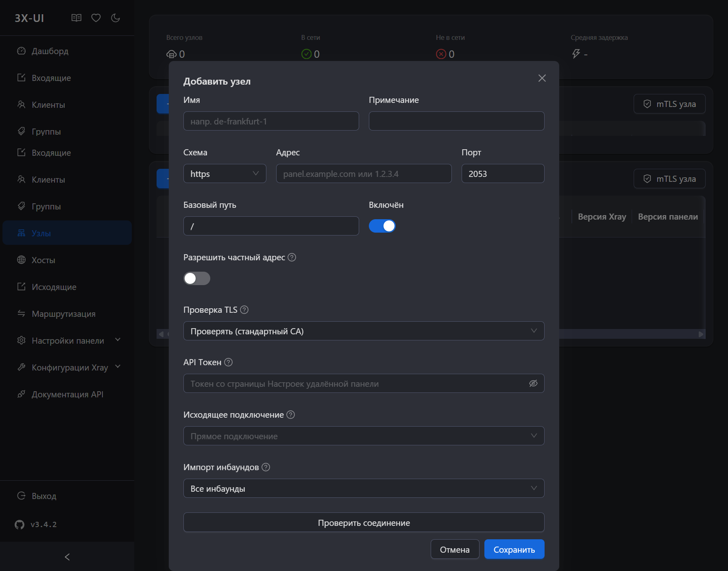Viewport: 728px width, 571px height.
Task: Click the upper mTLS узла button
Action: (x=669, y=104)
